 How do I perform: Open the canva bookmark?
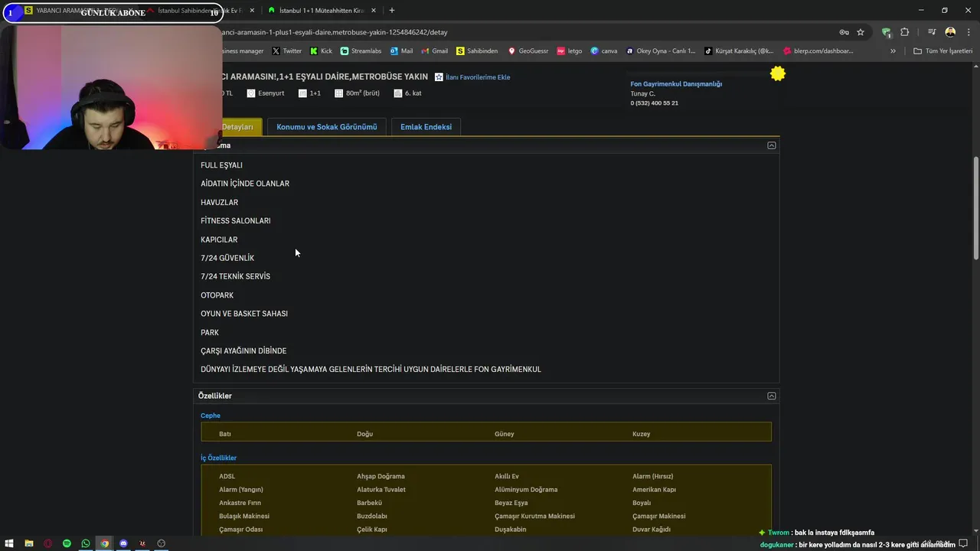click(604, 51)
